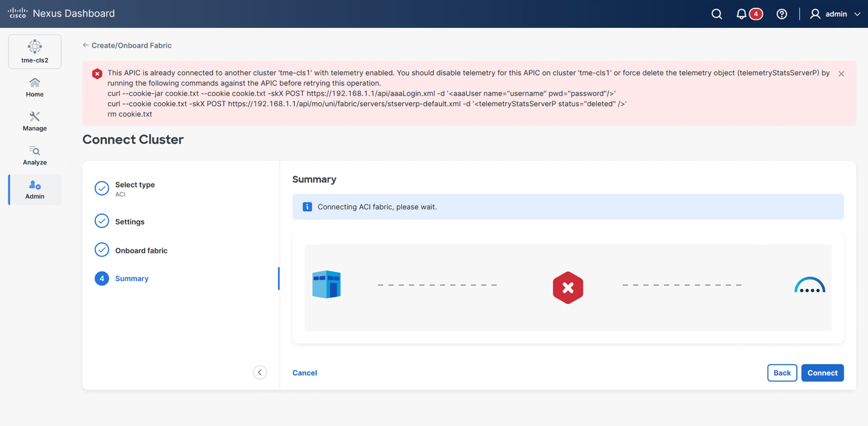Click the red hexagon connection failure icon
The image size is (868, 426).
568,288
